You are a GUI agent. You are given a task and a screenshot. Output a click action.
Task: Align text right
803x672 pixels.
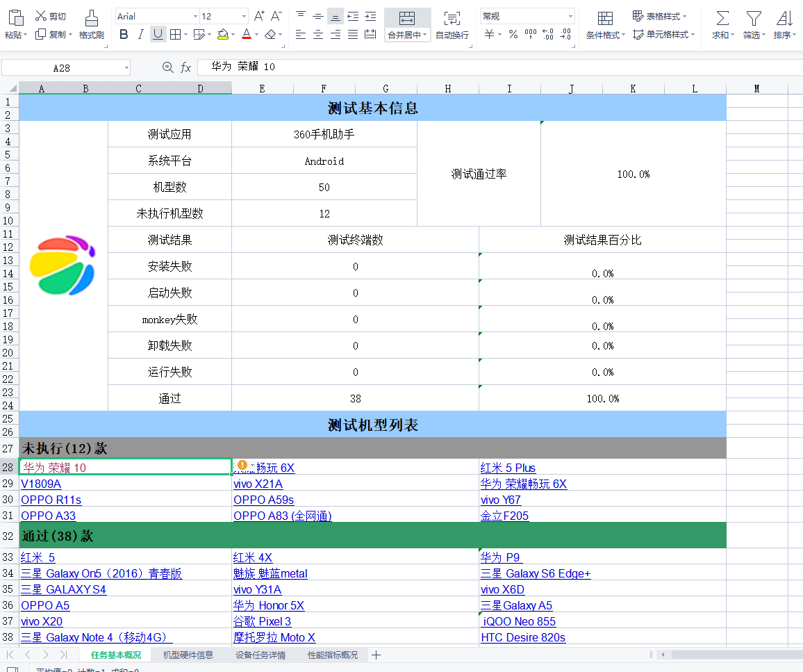tap(336, 34)
